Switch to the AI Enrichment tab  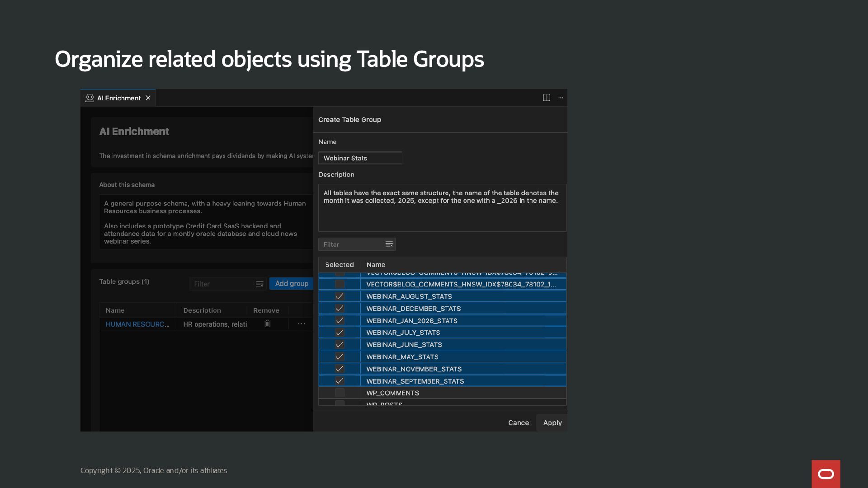pos(118,98)
